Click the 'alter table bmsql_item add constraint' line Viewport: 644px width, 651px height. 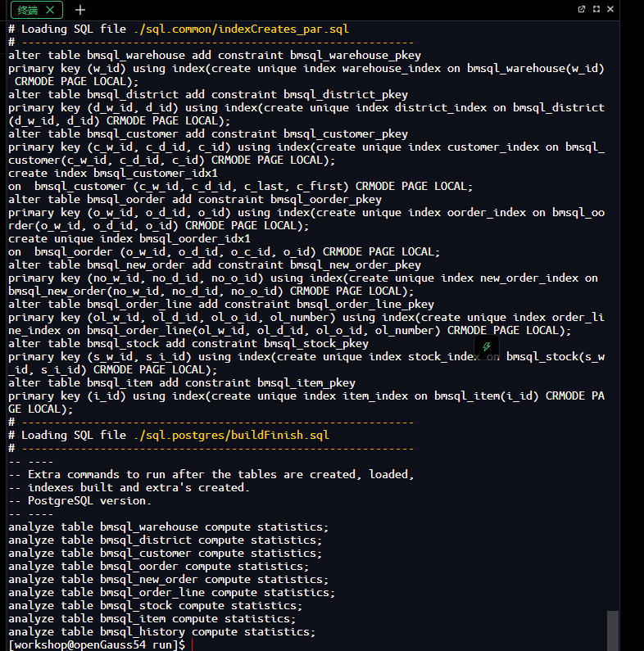click(x=182, y=382)
